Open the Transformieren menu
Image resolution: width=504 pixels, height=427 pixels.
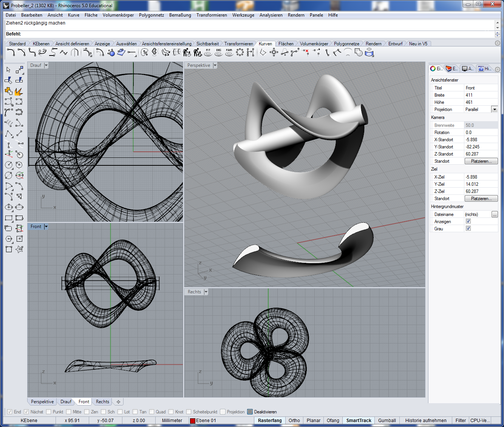tap(212, 15)
